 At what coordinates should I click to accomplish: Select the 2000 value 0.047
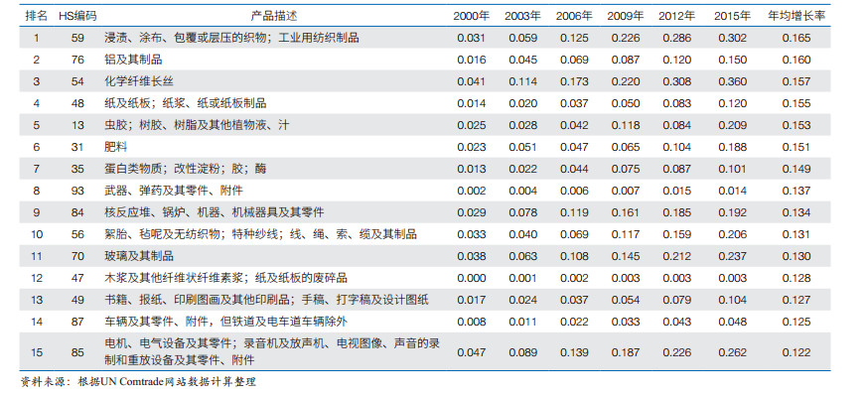tap(471, 352)
